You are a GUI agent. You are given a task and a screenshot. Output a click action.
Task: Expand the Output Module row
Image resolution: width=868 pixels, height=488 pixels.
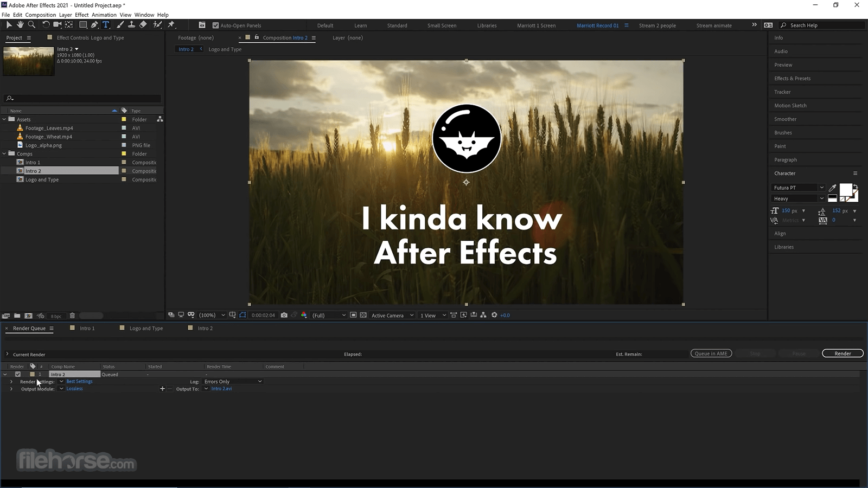[11, 389]
